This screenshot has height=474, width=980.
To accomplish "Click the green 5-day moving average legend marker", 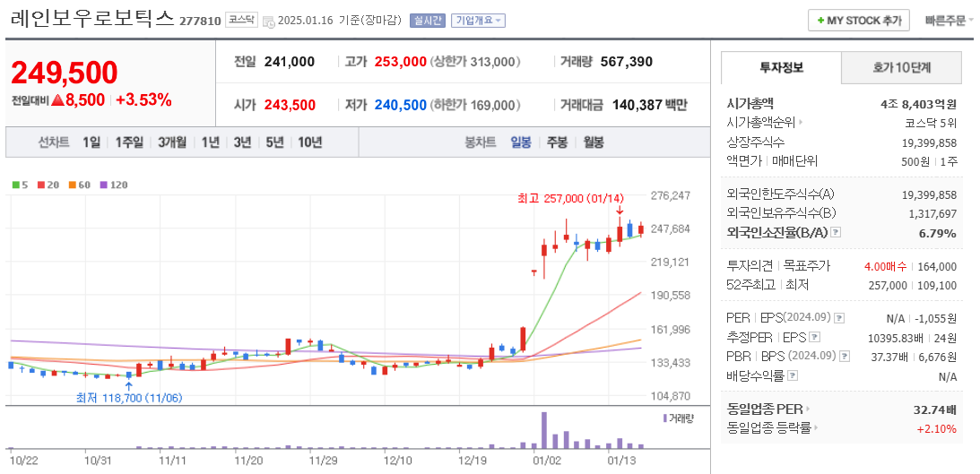I will point(15,185).
